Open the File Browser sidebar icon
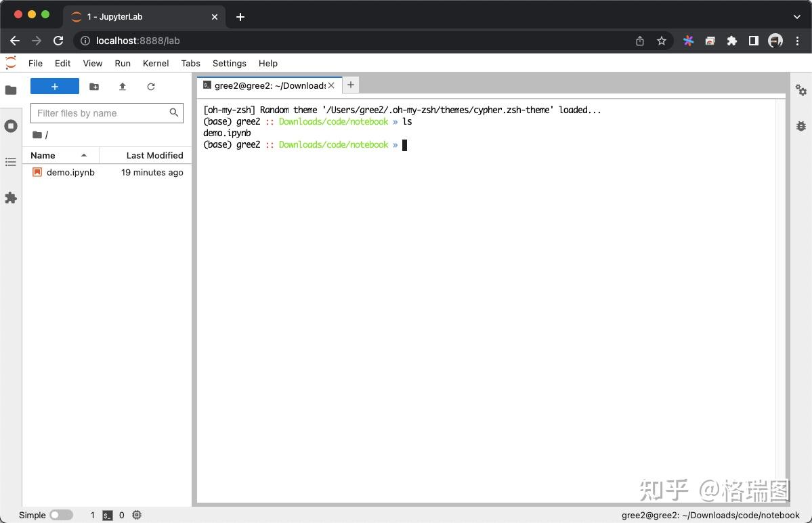This screenshot has width=812, height=523. pos(11,90)
